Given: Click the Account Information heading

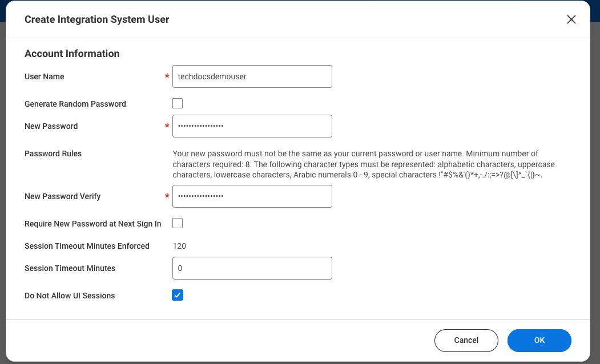Looking at the screenshot, I should [x=71, y=53].
